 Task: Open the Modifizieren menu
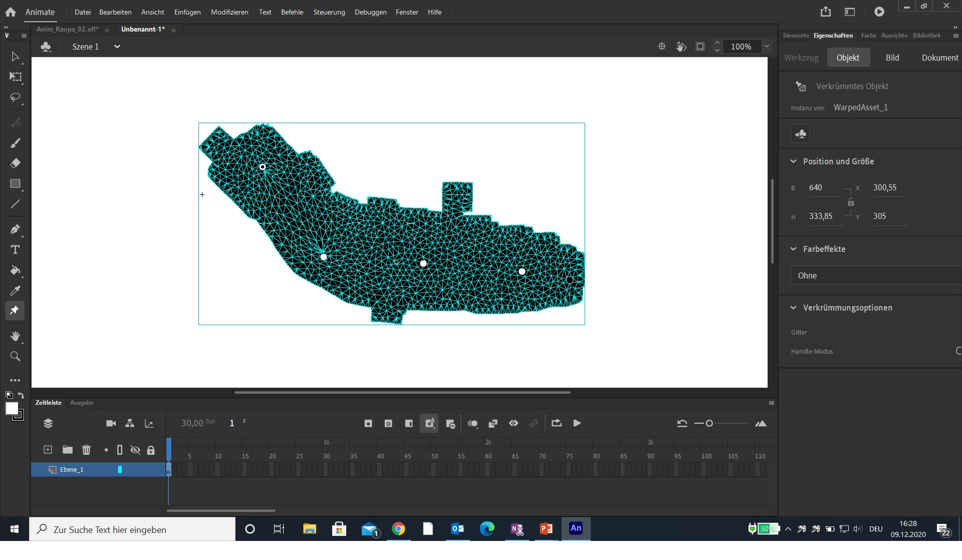[229, 12]
